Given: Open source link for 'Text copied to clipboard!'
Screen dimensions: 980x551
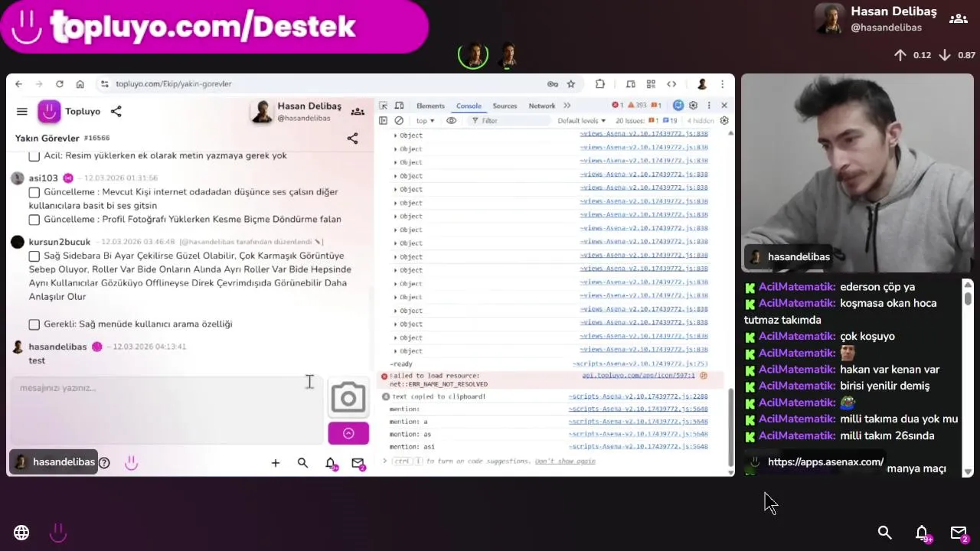Looking at the screenshot, I should (x=638, y=396).
